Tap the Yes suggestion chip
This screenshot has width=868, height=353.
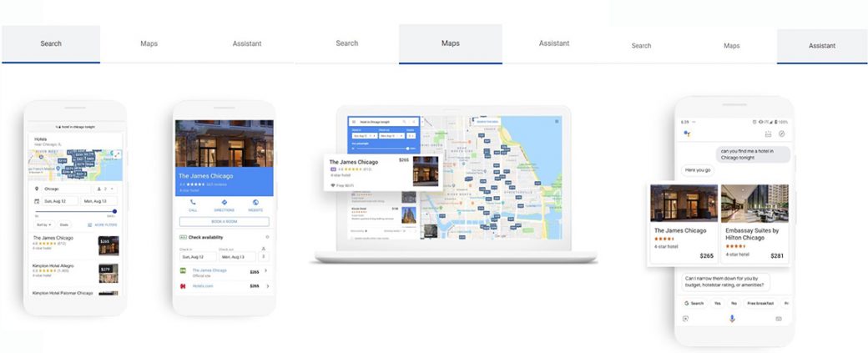pos(718,303)
